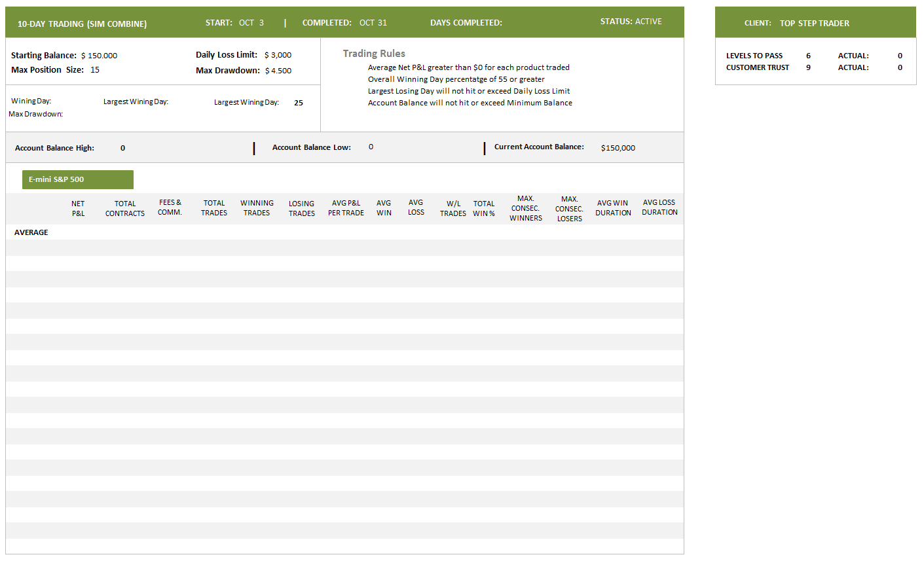Select the Max Drawdown value '$ 4.500'
This screenshot has width=924, height=561.
tap(278, 71)
